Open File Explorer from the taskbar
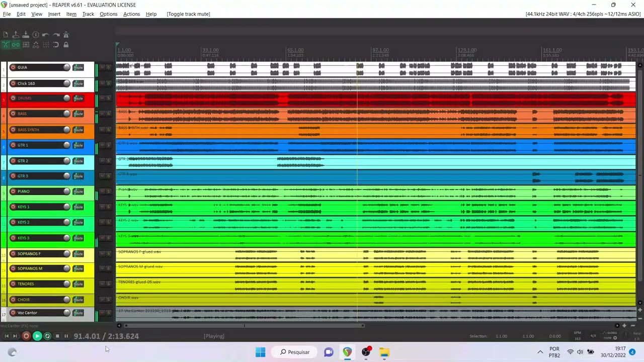The image size is (644, 362). 384,352
